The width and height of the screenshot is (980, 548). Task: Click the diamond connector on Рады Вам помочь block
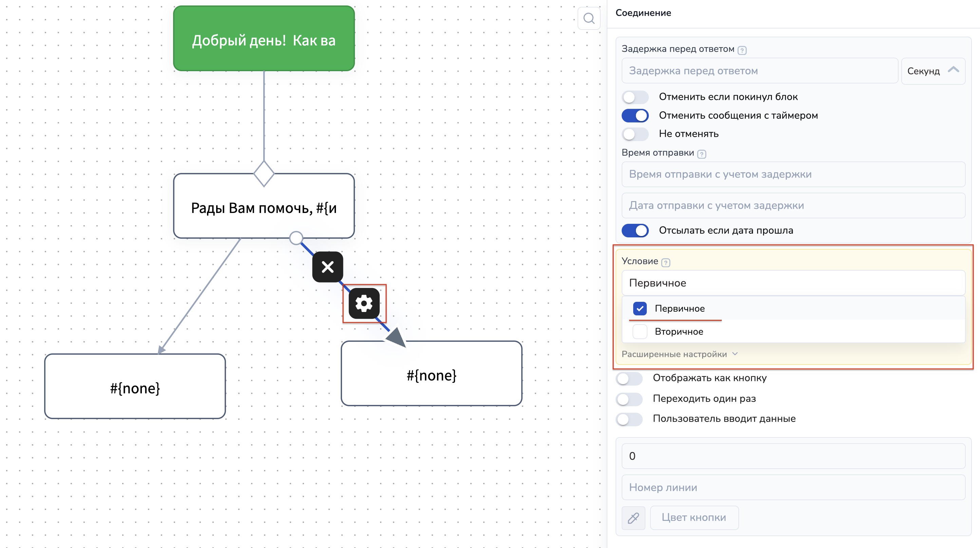(x=264, y=173)
